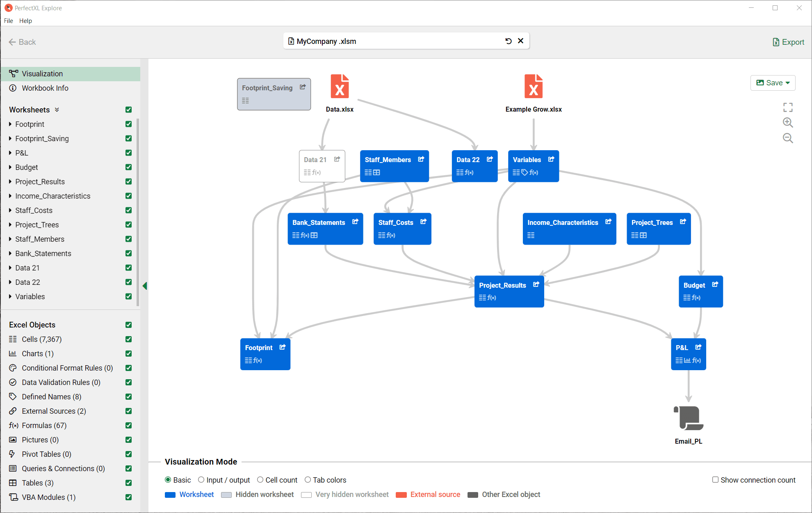Open the File menu
Image resolution: width=812 pixels, height=513 pixels.
(8, 21)
